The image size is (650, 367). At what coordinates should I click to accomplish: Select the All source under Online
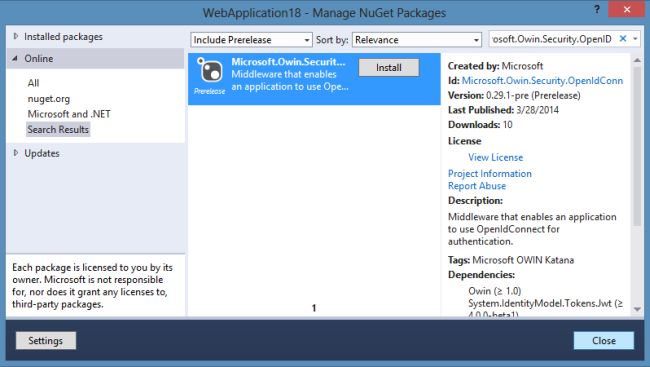tap(33, 83)
